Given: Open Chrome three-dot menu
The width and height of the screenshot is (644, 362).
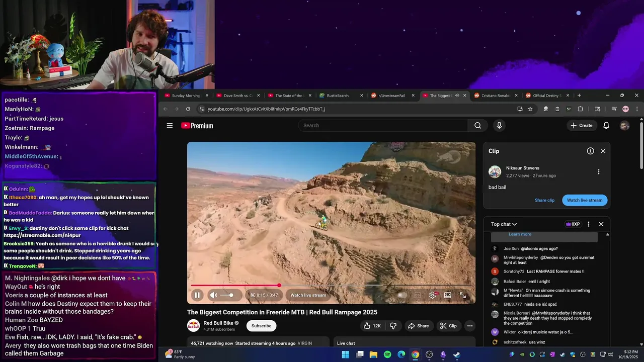Looking at the screenshot, I should click(637, 109).
